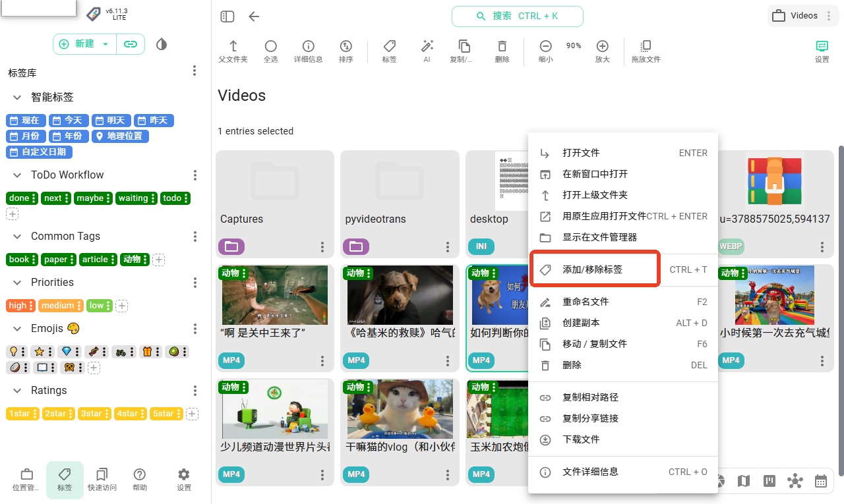The height and width of the screenshot is (504, 844).
Task: Switch to calendar perspective icon
Action: pos(821,482)
